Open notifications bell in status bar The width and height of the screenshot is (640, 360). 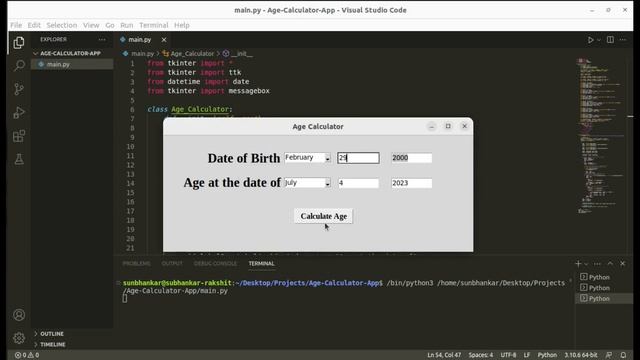623,355
